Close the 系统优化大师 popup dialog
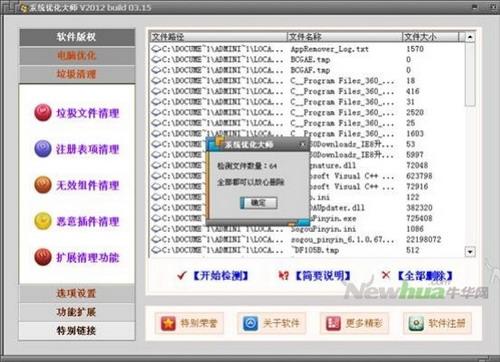This screenshot has height=362, width=500. (x=303, y=144)
